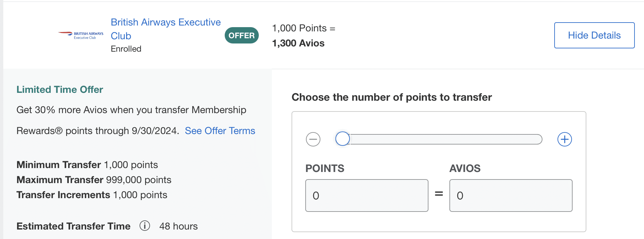Screen dimensions: 644x239
Task: Click the British Airways Executive Club logo
Action: pos(81,35)
